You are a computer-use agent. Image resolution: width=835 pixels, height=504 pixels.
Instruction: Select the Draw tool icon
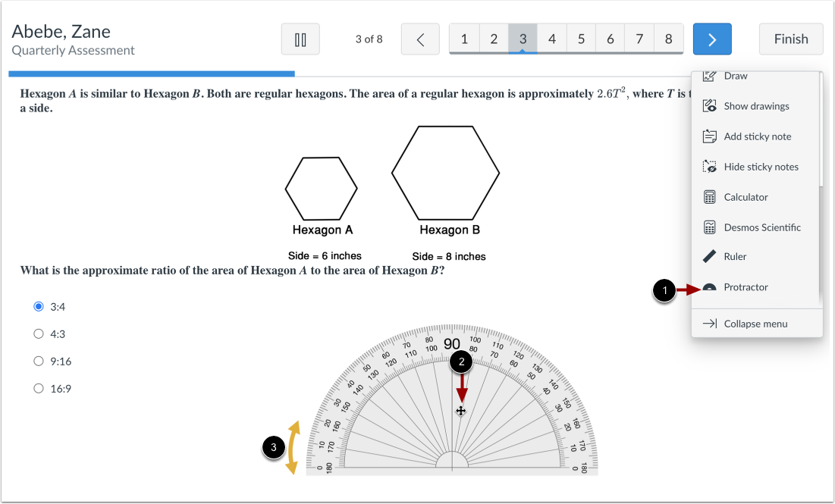[x=709, y=75]
